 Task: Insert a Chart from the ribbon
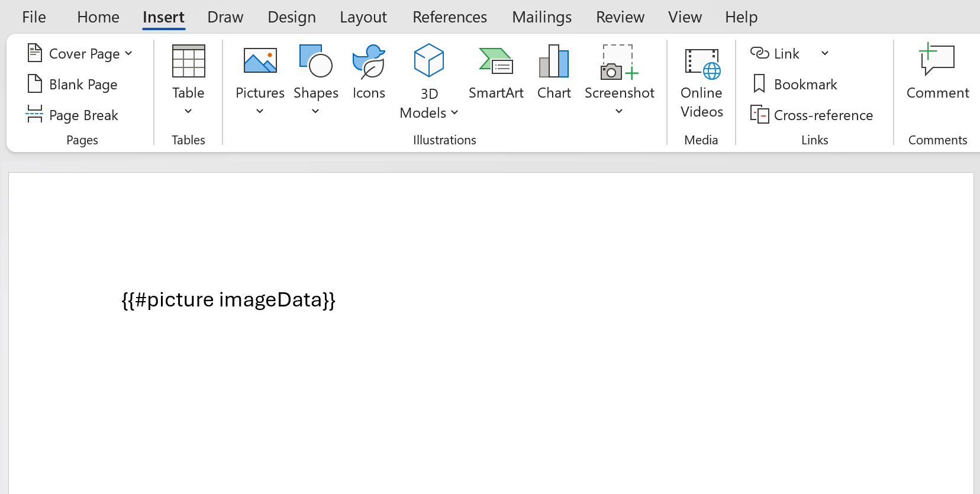click(554, 62)
